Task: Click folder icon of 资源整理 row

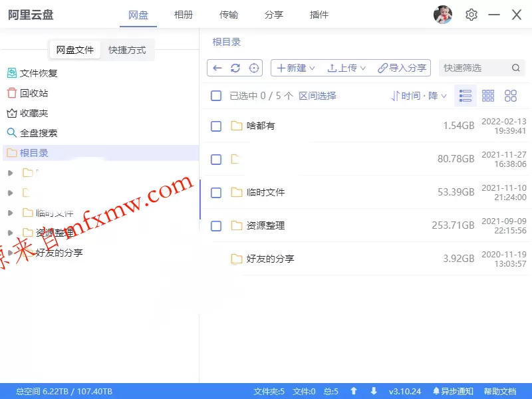Action: (x=237, y=225)
